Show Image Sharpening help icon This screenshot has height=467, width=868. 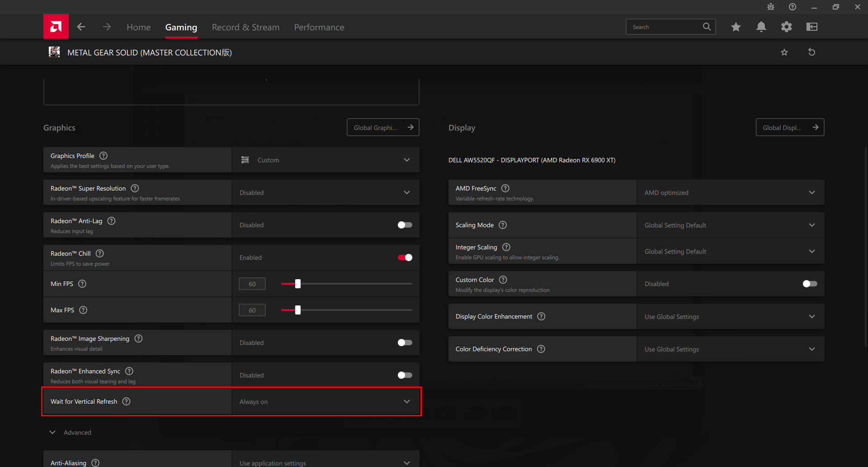(138, 338)
